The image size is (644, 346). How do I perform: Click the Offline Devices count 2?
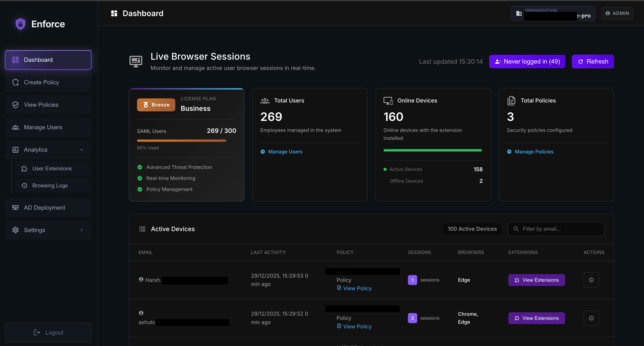click(x=481, y=181)
